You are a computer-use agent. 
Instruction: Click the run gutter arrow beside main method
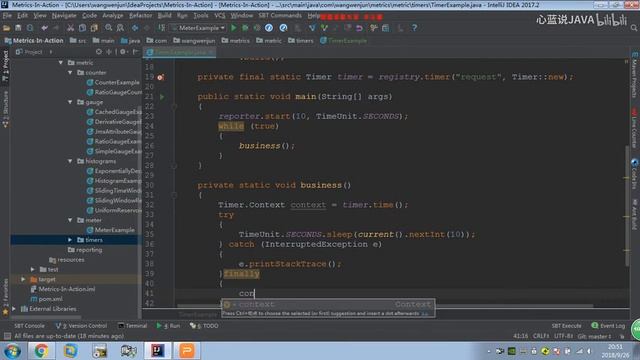point(162,97)
